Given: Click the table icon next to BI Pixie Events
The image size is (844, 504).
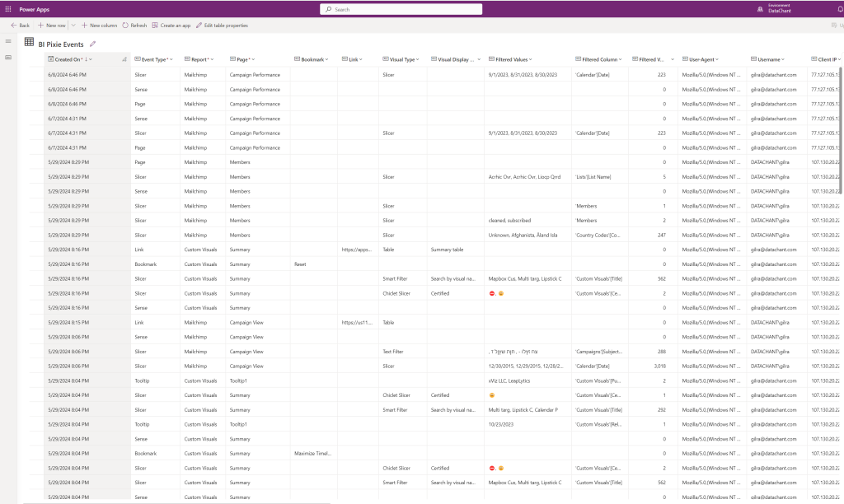Looking at the screenshot, I should click(x=29, y=42).
